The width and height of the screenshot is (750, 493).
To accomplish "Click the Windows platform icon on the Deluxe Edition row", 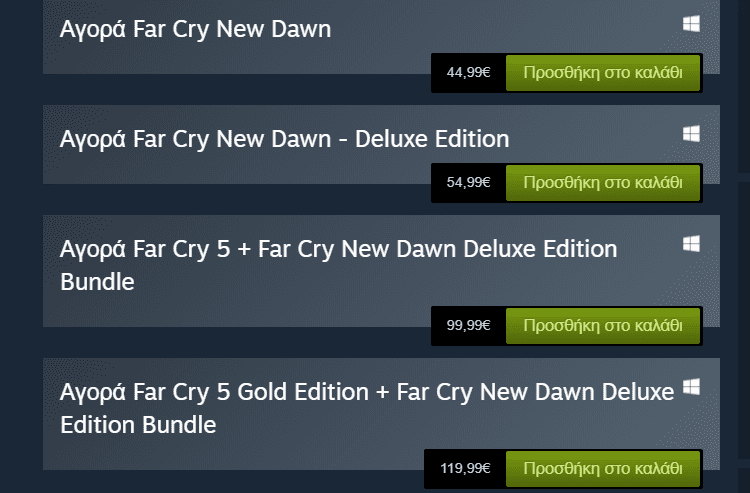I will (691, 134).
